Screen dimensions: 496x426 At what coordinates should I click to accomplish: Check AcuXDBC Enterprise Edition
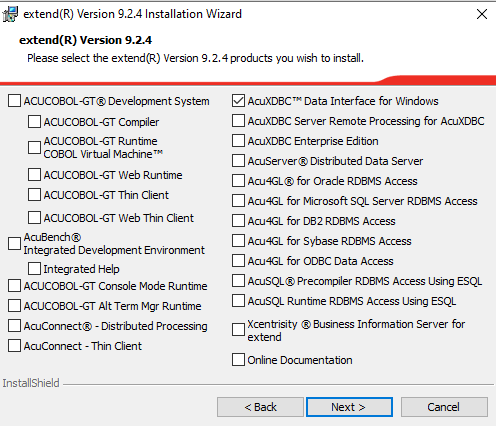pyautogui.click(x=238, y=141)
